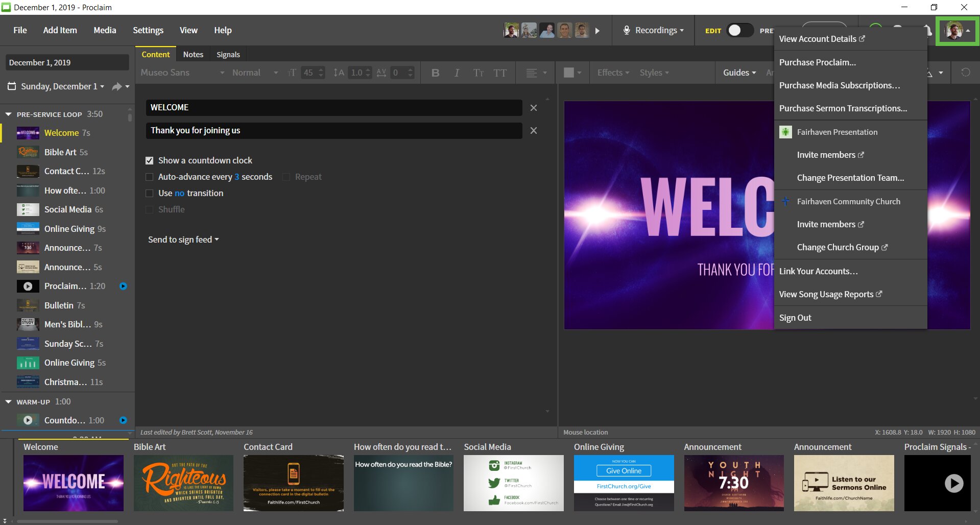980x525 pixels.
Task: Open the share arrow menu
Action: [x=121, y=86]
